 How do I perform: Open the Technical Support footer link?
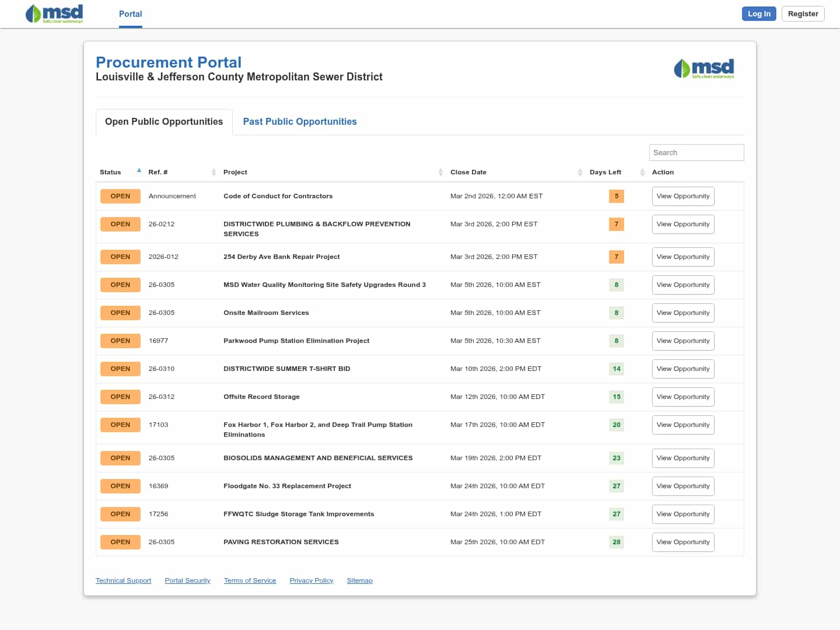pyautogui.click(x=123, y=580)
